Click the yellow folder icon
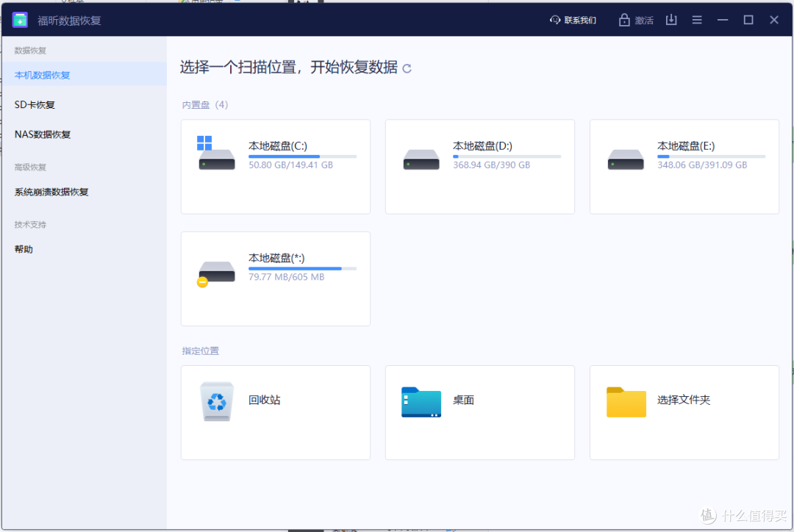Screen dimensions: 794x532 tap(626, 402)
